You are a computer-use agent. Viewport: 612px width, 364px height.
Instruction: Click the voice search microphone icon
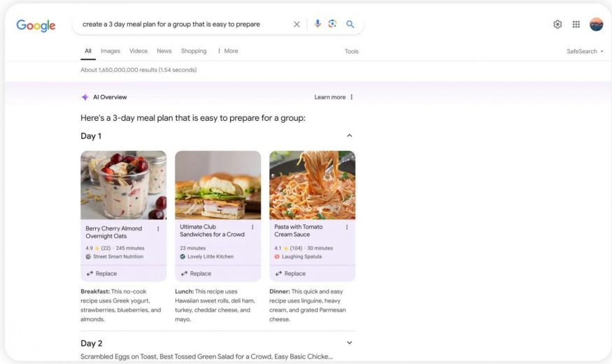pos(318,24)
